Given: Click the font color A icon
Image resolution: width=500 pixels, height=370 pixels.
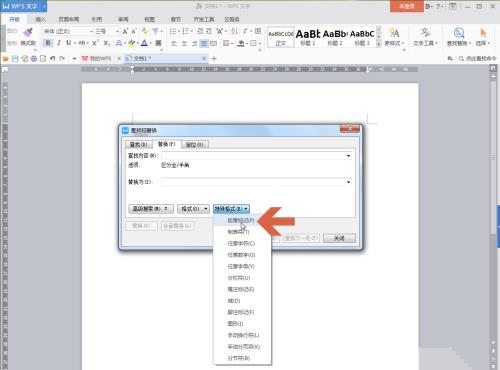Looking at the screenshot, I should pyautogui.click(x=144, y=43).
